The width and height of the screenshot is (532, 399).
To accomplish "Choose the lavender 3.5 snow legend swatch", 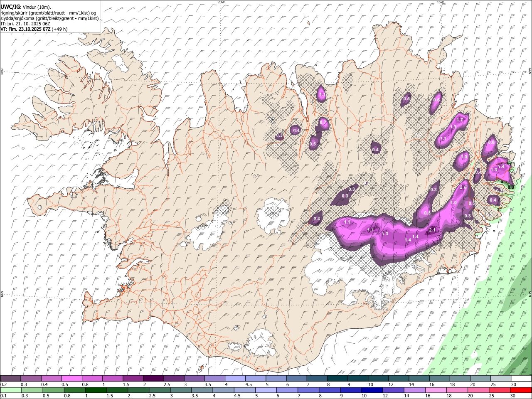I will point(214,379).
